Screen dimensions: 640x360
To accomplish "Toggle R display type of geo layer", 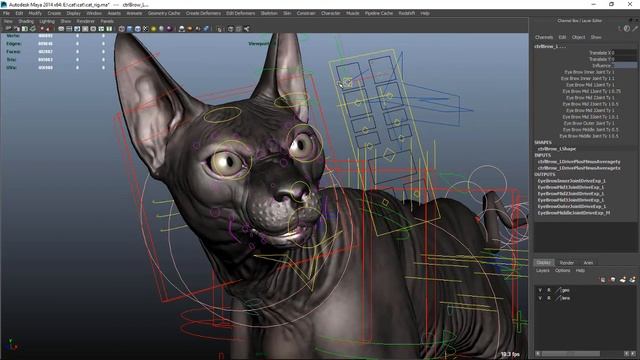I will (x=549, y=290).
